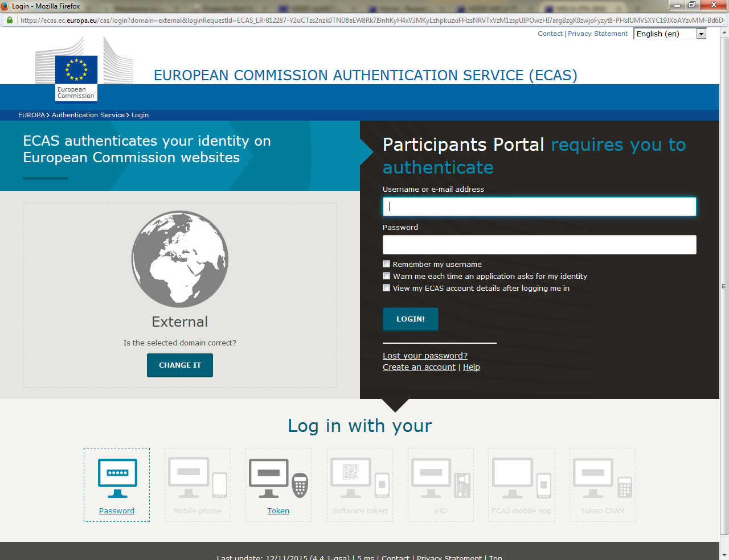Screen dimensions: 729x560
Task: Click the European Commission logo
Action: pos(84,69)
